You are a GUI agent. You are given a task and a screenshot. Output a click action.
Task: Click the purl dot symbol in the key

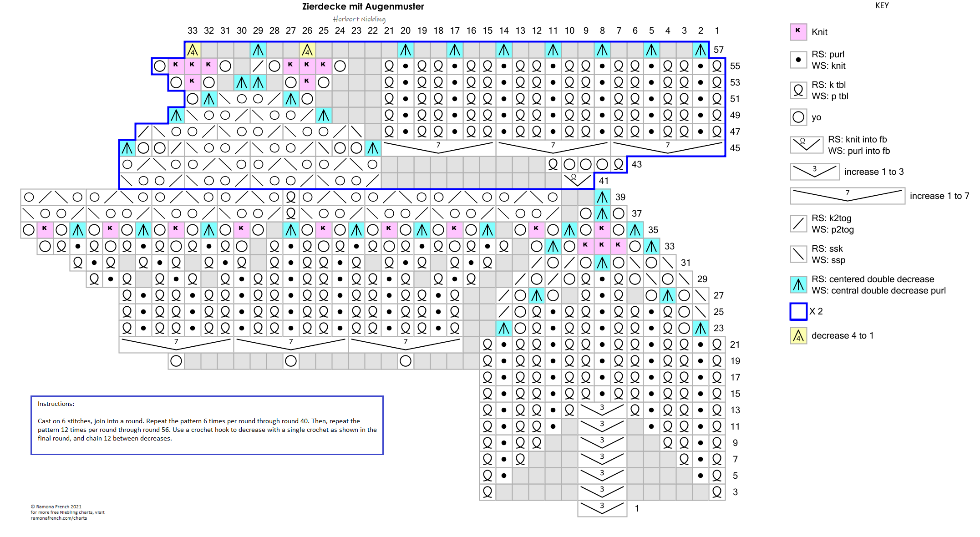(798, 60)
